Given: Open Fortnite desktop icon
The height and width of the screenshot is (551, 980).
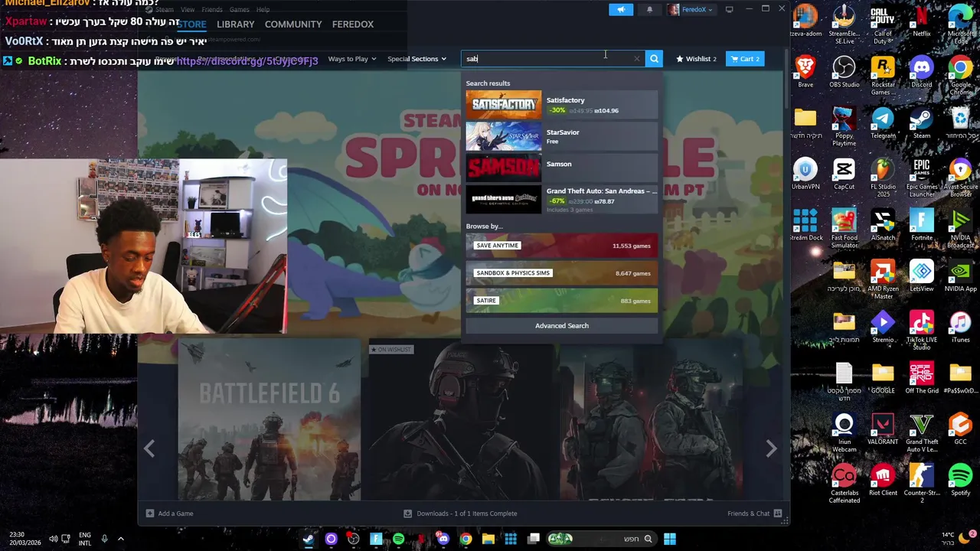Looking at the screenshot, I should tap(922, 226).
